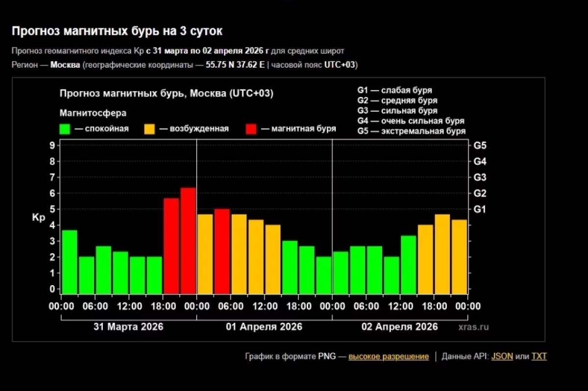Click the Прогноз магнитных бурь на 3 суток heading
Viewport: 588px width, 391px height.
(117, 31)
